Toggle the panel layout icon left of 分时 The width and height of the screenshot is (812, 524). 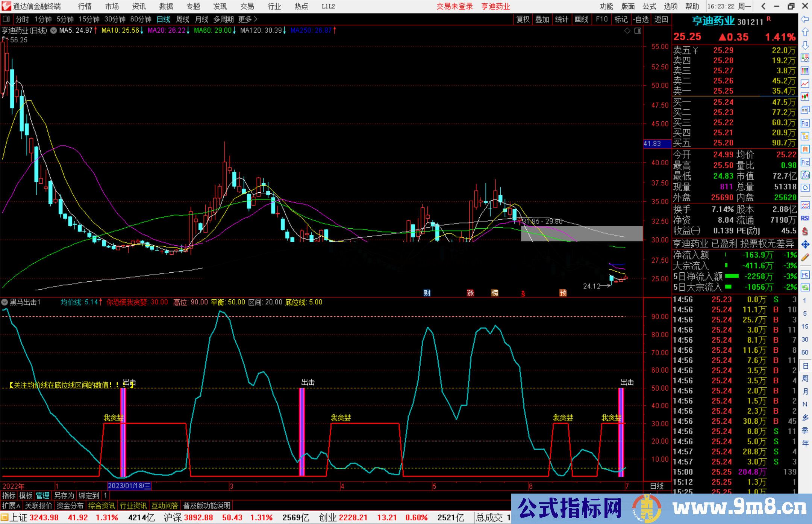coord(6,19)
